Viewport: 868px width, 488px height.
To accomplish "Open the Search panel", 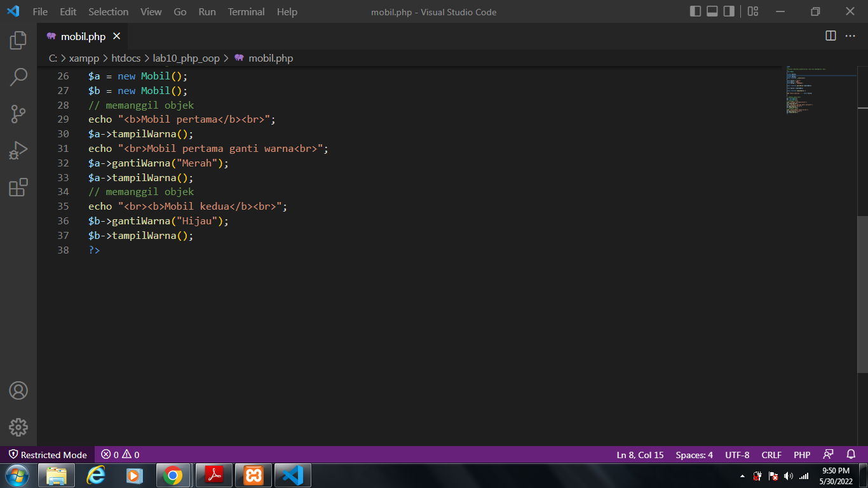I will coord(17,76).
